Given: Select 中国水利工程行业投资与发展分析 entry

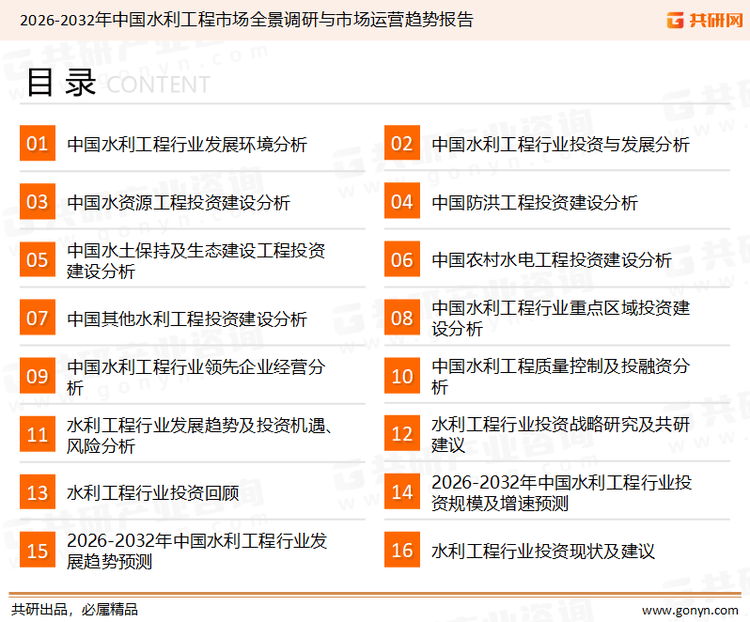Looking at the screenshot, I should (x=560, y=145).
